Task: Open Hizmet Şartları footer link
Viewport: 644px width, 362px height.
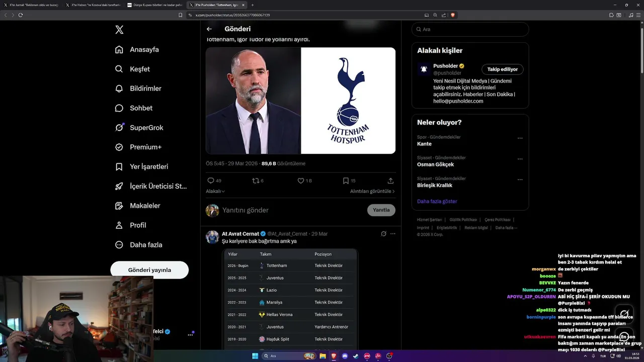Action: [x=429, y=220]
